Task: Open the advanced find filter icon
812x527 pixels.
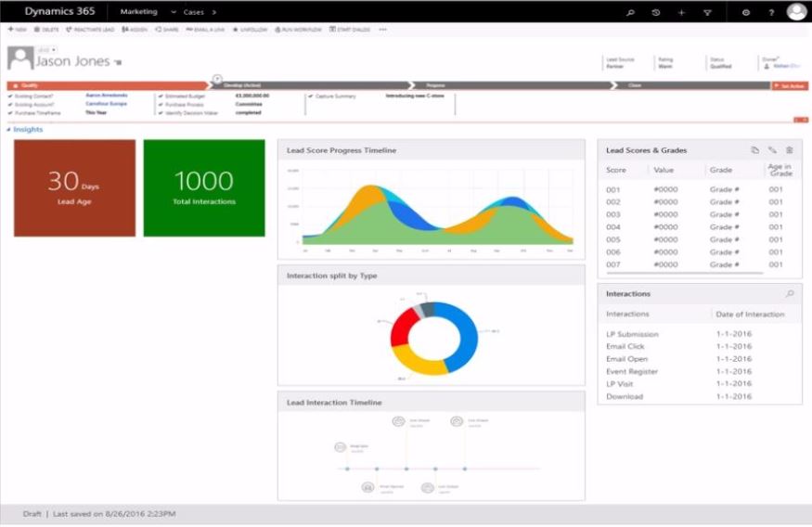Action: point(707,12)
